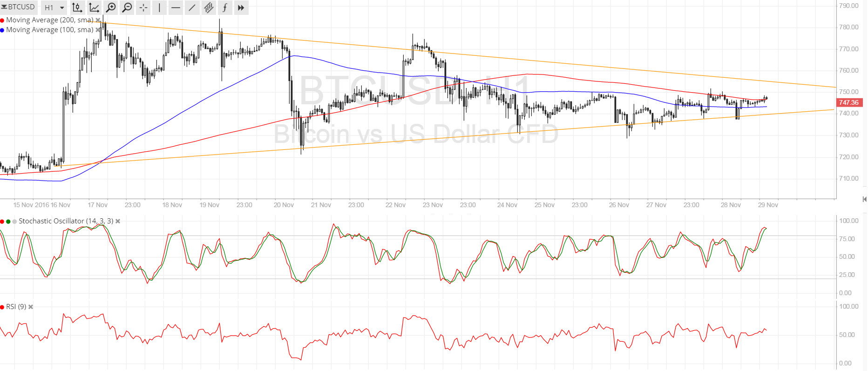868x371 pixels.
Task: Click the current price tag 747.36
Action: coord(849,102)
